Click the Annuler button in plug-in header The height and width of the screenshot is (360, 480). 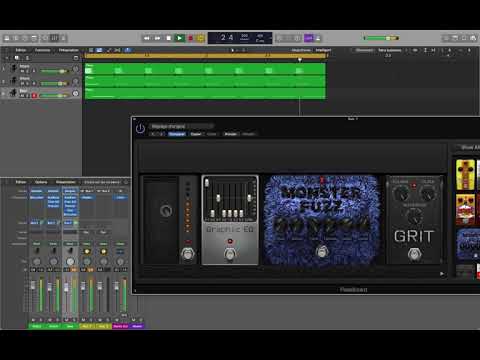coord(231,134)
